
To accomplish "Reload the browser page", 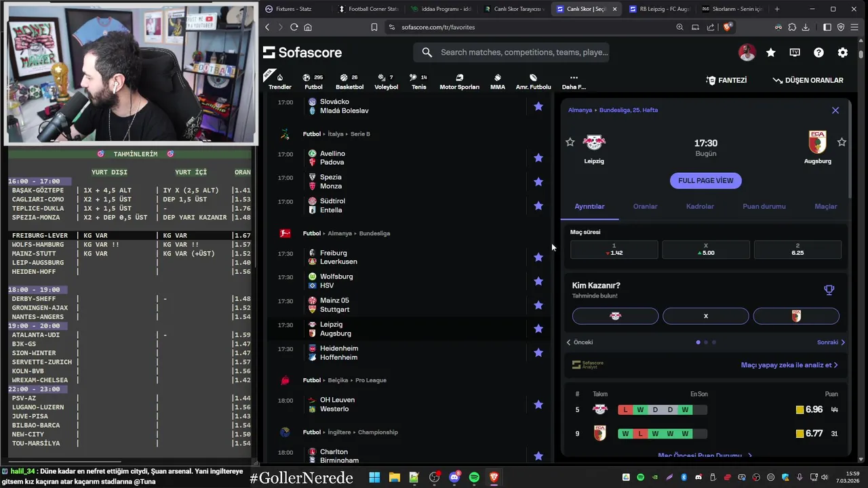I will point(294,27).
